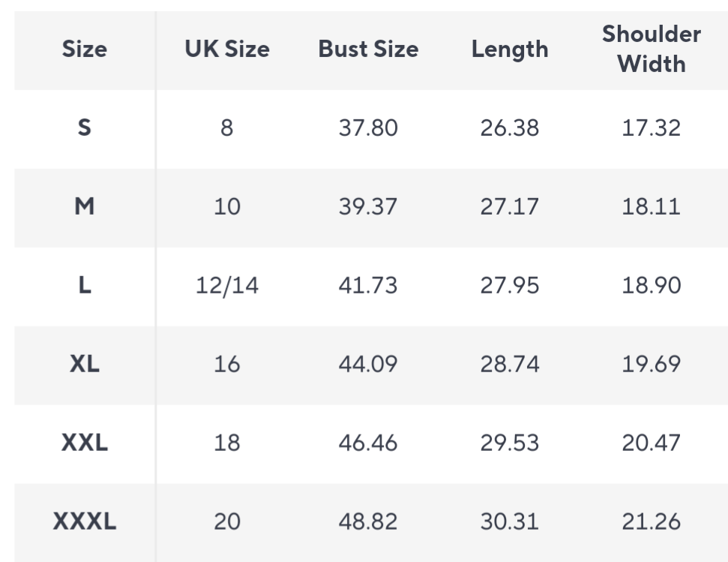Click the M size row label

coord(85,206)
